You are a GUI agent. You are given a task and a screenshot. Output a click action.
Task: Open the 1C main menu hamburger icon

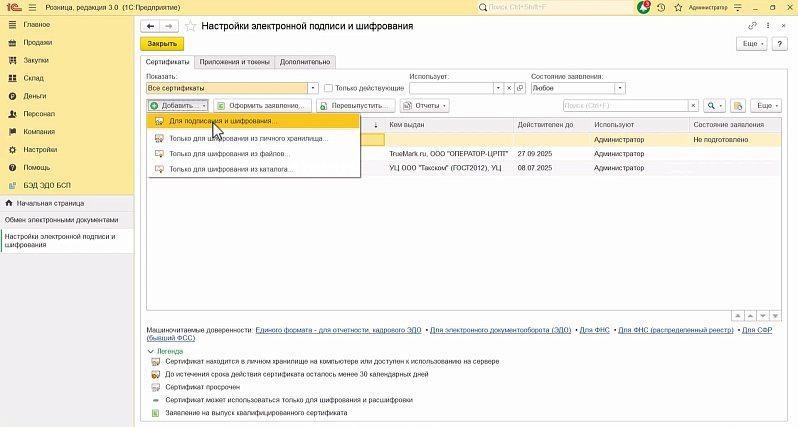coord(33,8)
